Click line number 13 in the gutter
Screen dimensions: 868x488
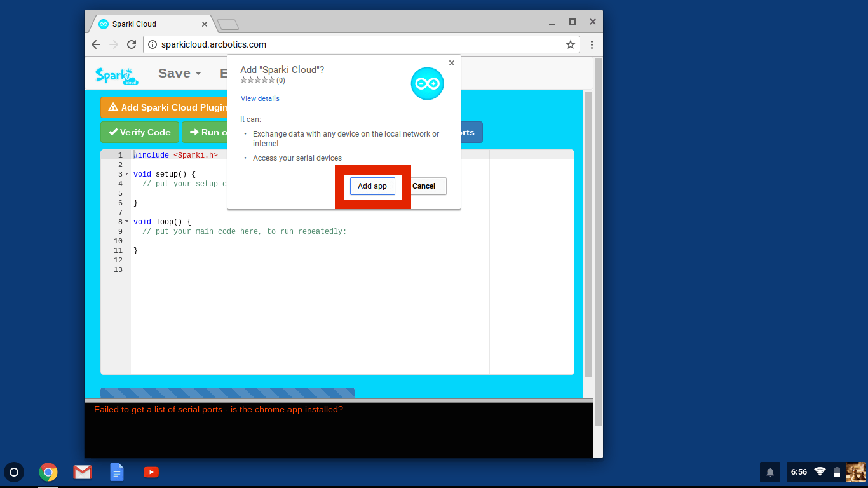(118, 269)
